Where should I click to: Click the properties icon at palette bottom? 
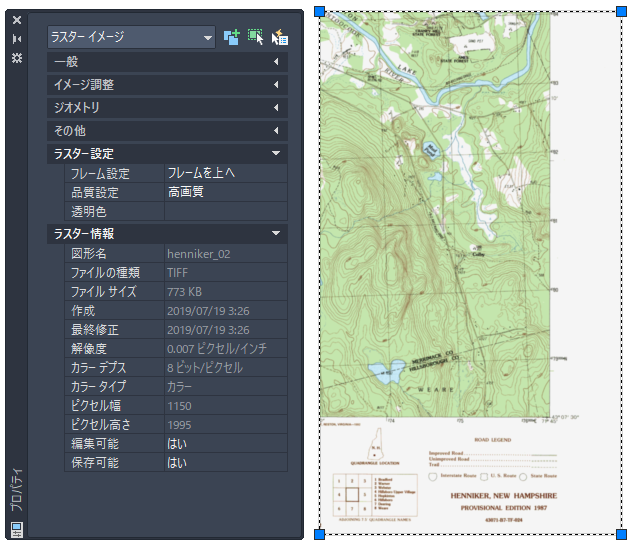pos(17,530)
